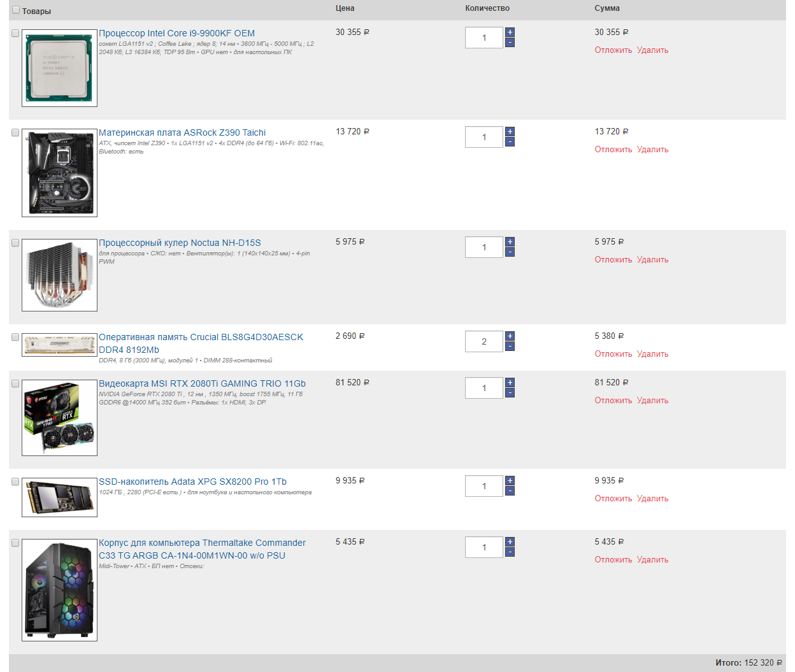Open the MSI RTX videocard box thumbnail
This screenshot has height=672, width=795.
pos(59,418)
